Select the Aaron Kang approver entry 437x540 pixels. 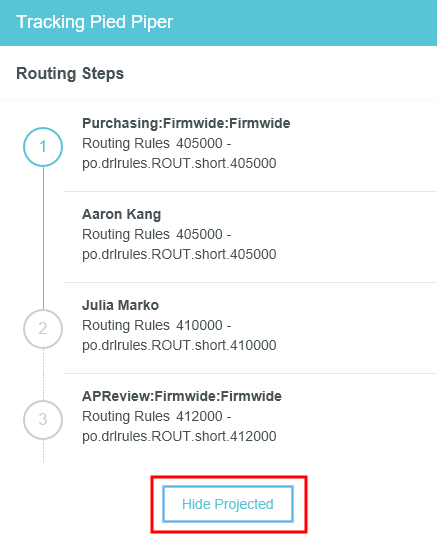pyautogui.click(x=122, y=214)
